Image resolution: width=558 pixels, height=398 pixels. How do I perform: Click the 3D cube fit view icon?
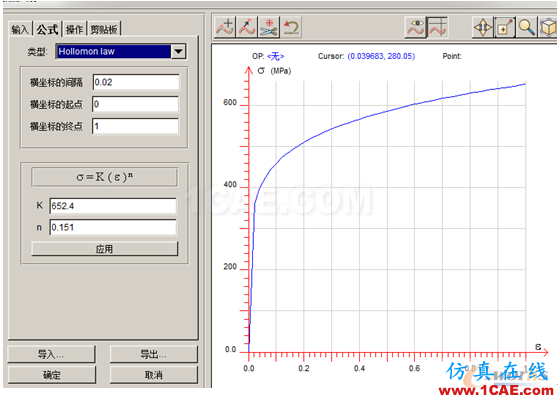pyautogui.click(x=548, y=27)
